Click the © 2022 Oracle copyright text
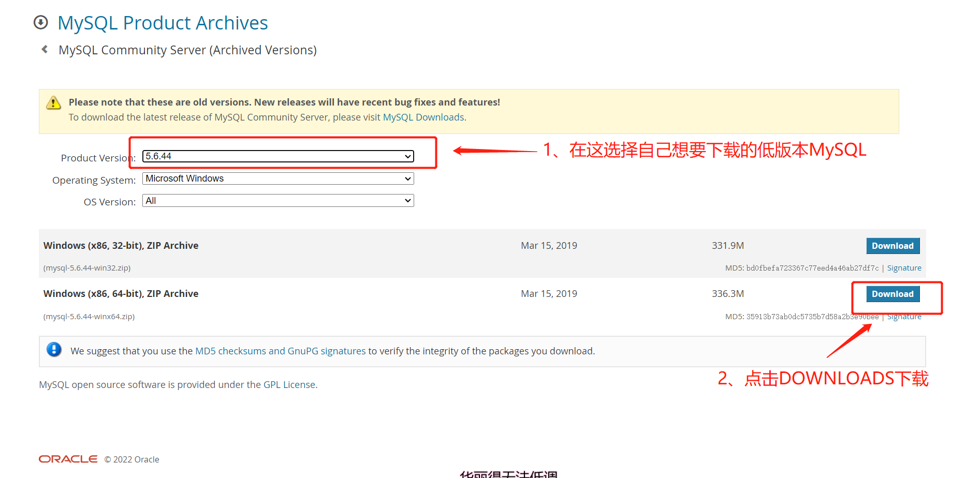980x478 pixels. pyautogui.click(x=131, y=459)
